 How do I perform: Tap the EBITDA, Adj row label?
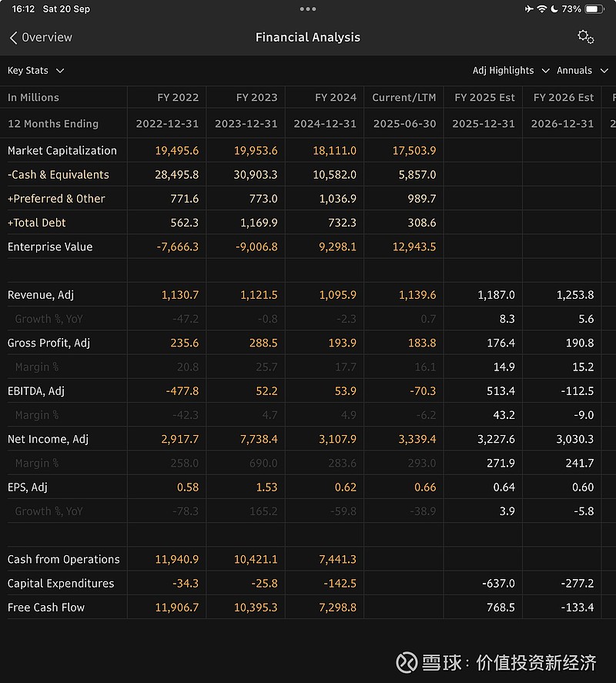[x=36, y=391]
